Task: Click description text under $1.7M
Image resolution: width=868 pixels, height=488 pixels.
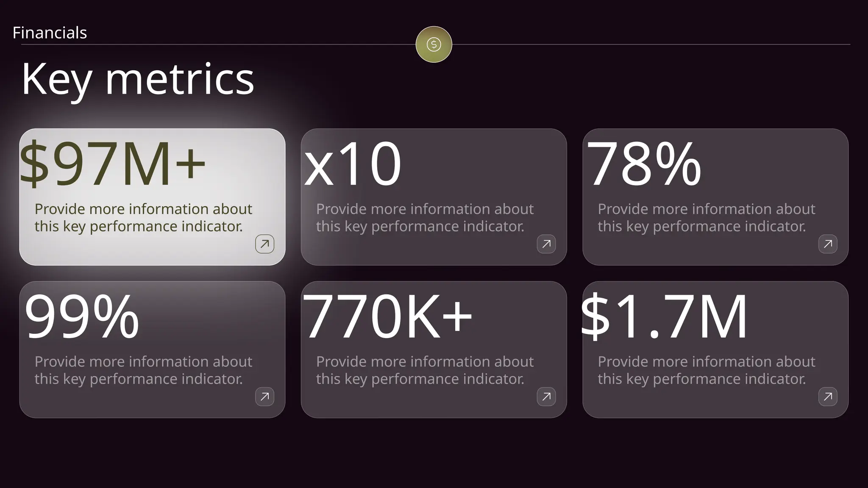Action: point(707,370)
